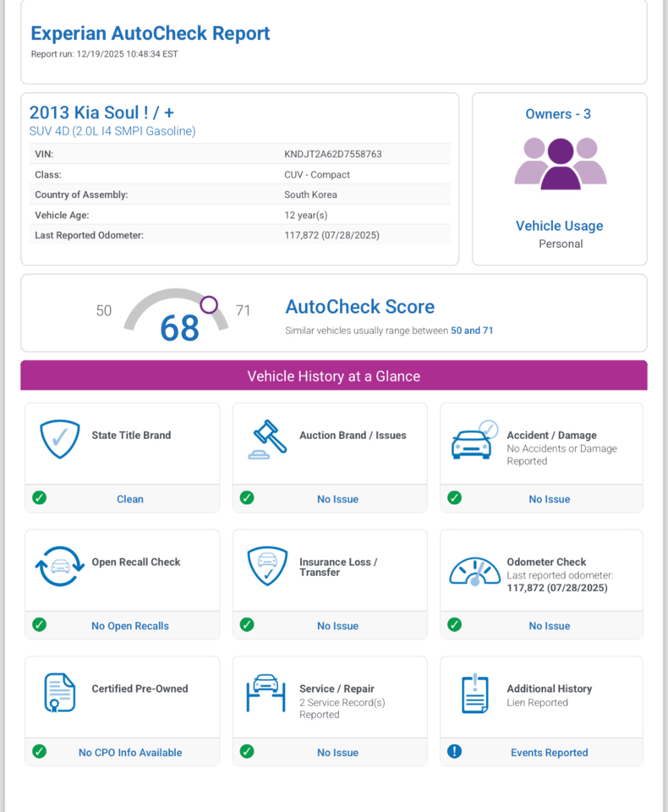Image resolution: width=668 pixels, height=812 pixels.
Task: Click the Service / Repair lift icon
Action: pos(267,693)
